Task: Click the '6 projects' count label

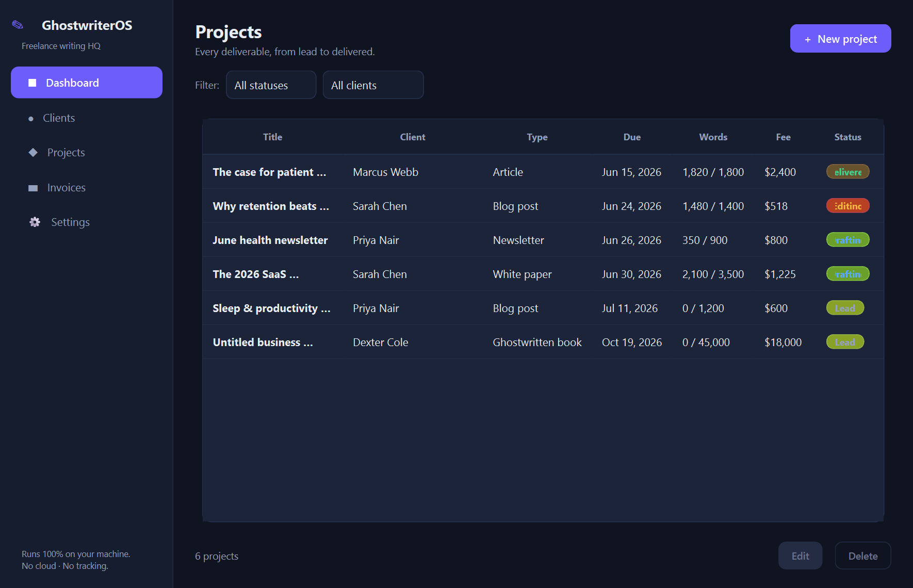Action: click(x=217, y=556)
